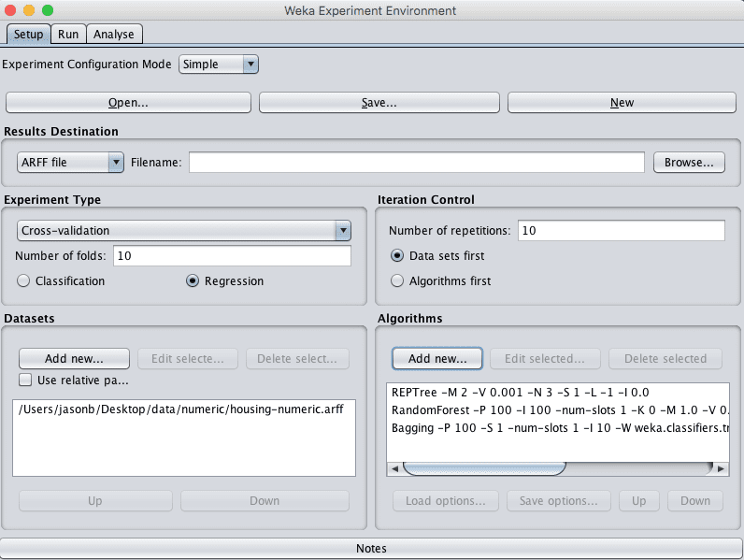Image resolution: width=744 pixels, height=560 pixels.
Task: Click Edit selected in Datasets panel
Action: coord(188,359)
